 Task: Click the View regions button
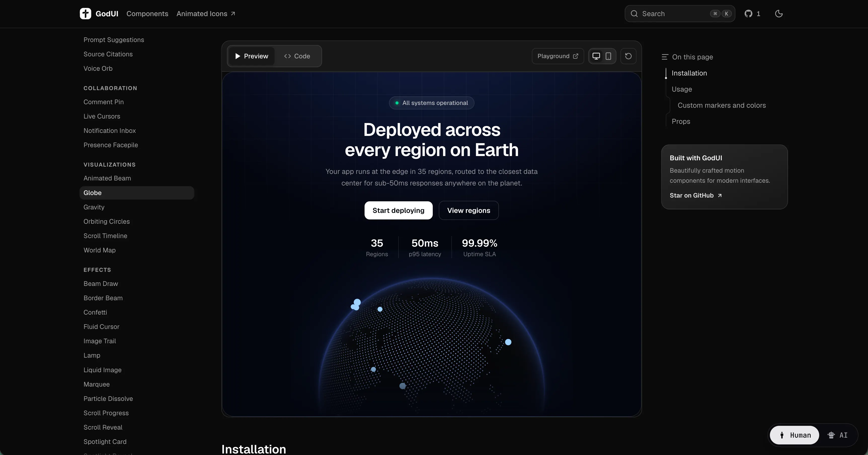point(468,210)
